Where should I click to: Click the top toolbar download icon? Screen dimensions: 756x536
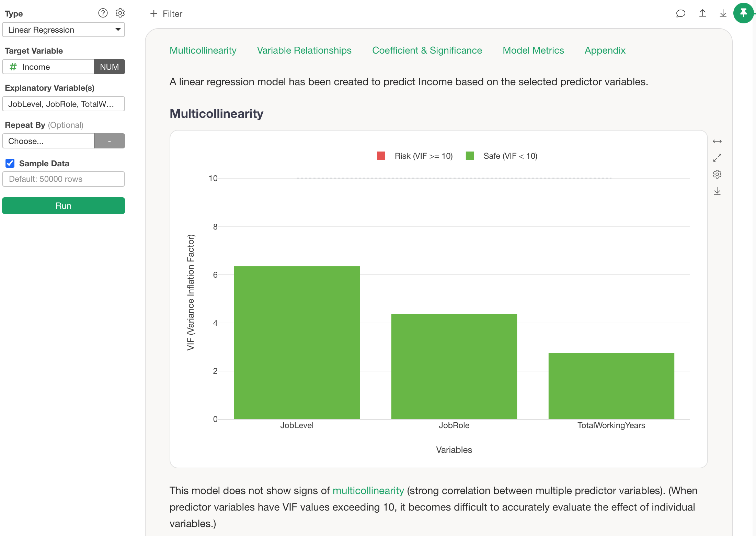click(x=723, y=13)
